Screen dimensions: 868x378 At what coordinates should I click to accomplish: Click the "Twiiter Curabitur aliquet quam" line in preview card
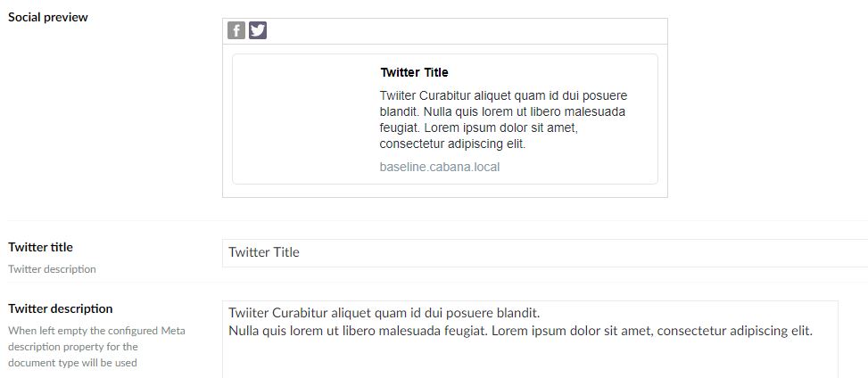503,95
